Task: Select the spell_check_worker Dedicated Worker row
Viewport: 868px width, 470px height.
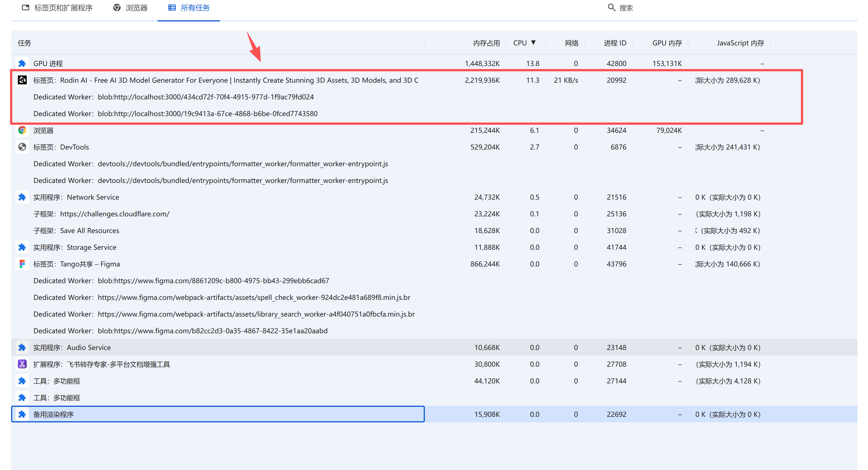Action: point(434,297)
